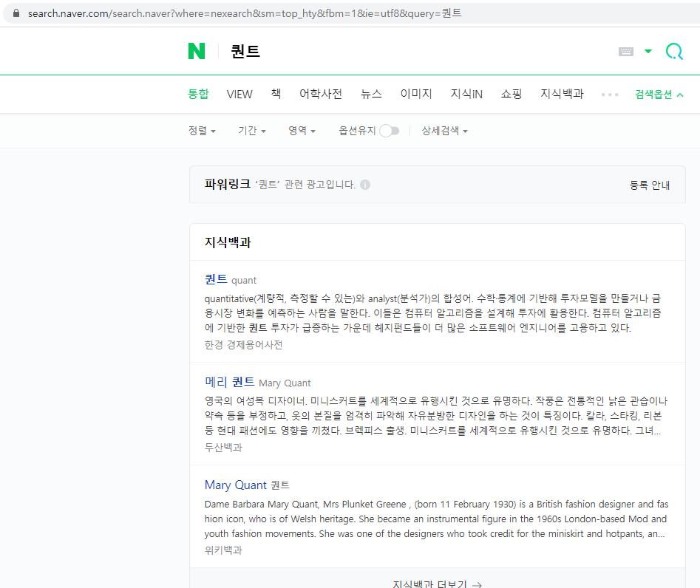This screenshot has width=700, height=588.
Task: Click the 한경 경제용어사전 source label
Action: click(x=243, y=345)
